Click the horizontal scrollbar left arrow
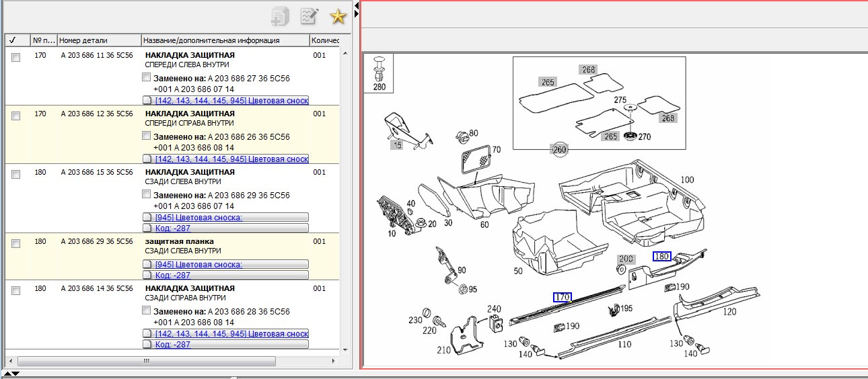868x379 pixels. click(x=9, y=361)
